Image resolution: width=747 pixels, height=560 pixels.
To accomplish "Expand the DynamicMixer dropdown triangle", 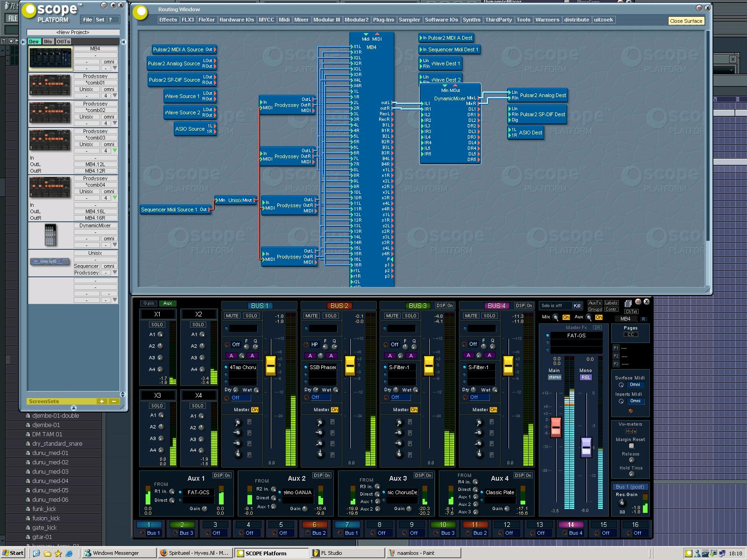I will (x=114, y=245).
